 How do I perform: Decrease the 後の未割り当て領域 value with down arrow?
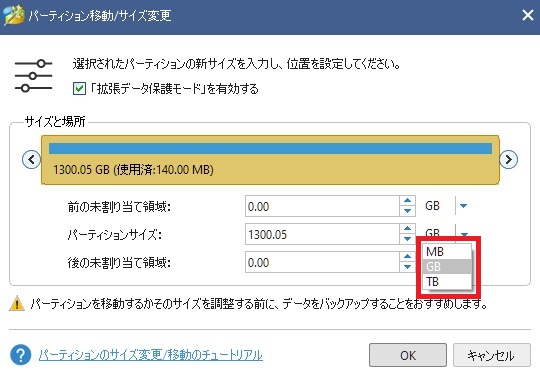click(407, 267)
